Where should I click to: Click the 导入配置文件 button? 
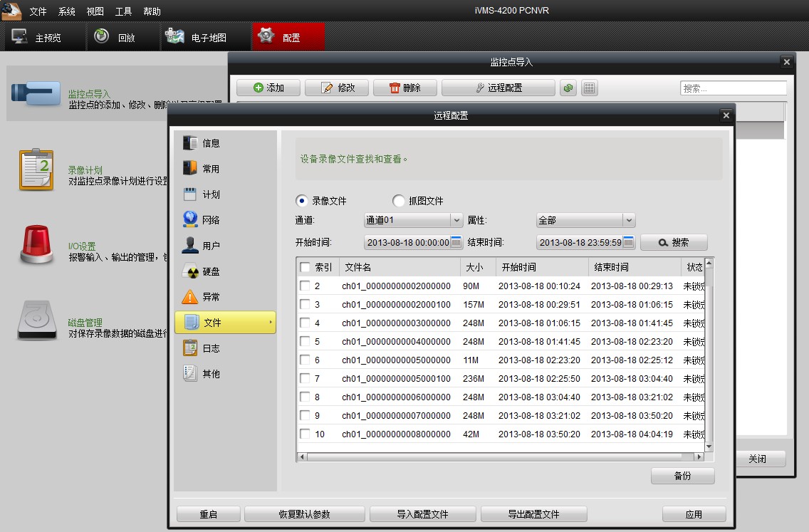(x=422, y=514)
